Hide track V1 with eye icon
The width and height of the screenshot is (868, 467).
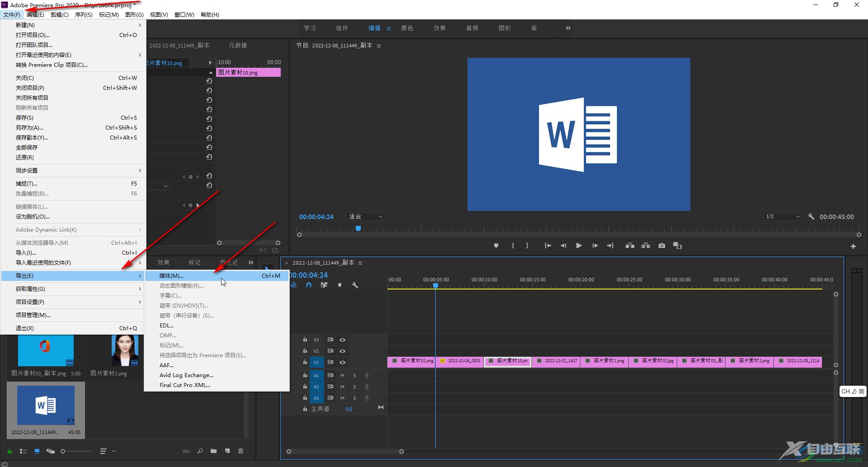[x=342, y=363]
